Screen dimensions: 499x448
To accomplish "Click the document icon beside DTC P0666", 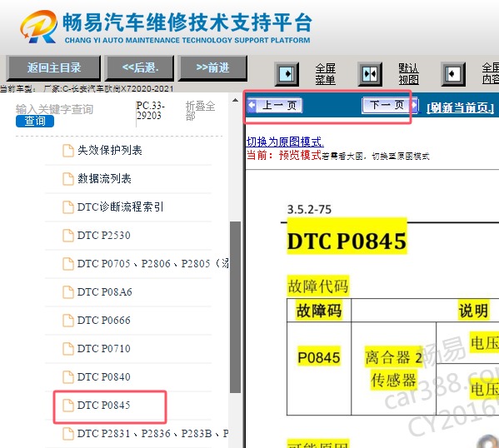I will 67,321.
